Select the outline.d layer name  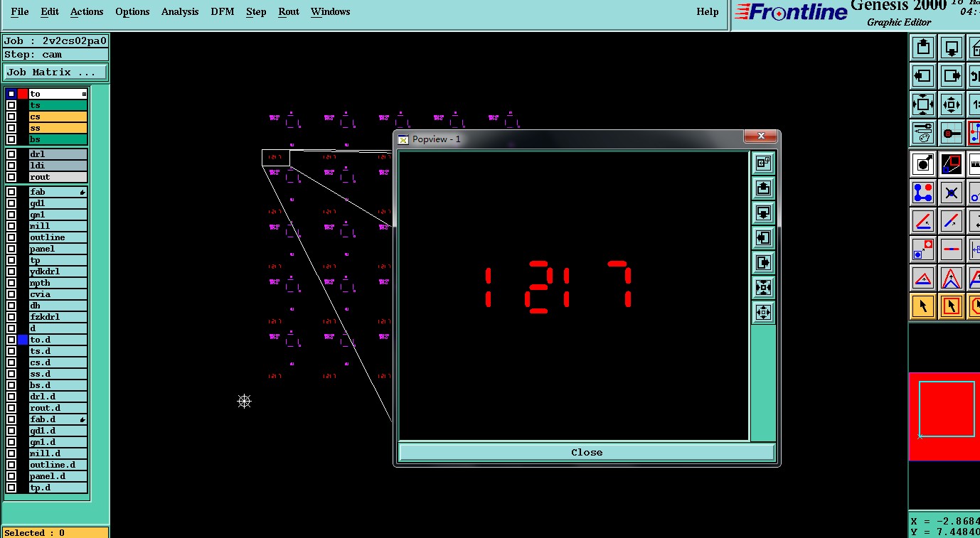[x=58, y=465]
